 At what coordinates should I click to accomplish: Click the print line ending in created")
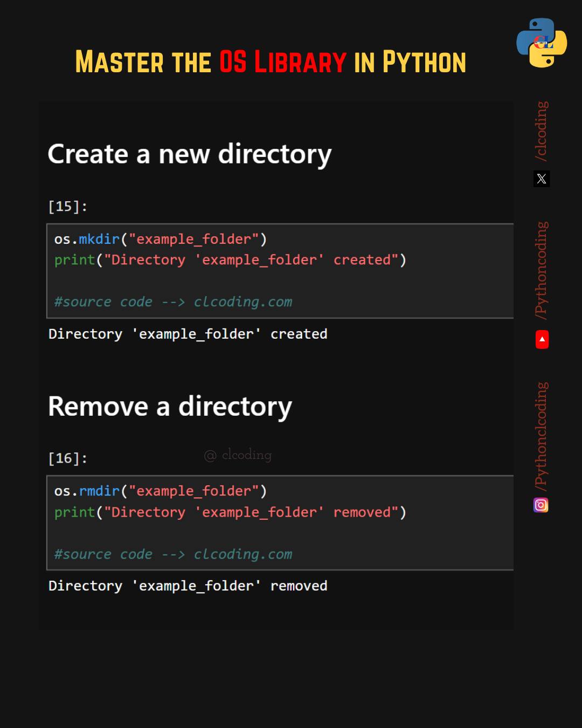coord(230,260)
